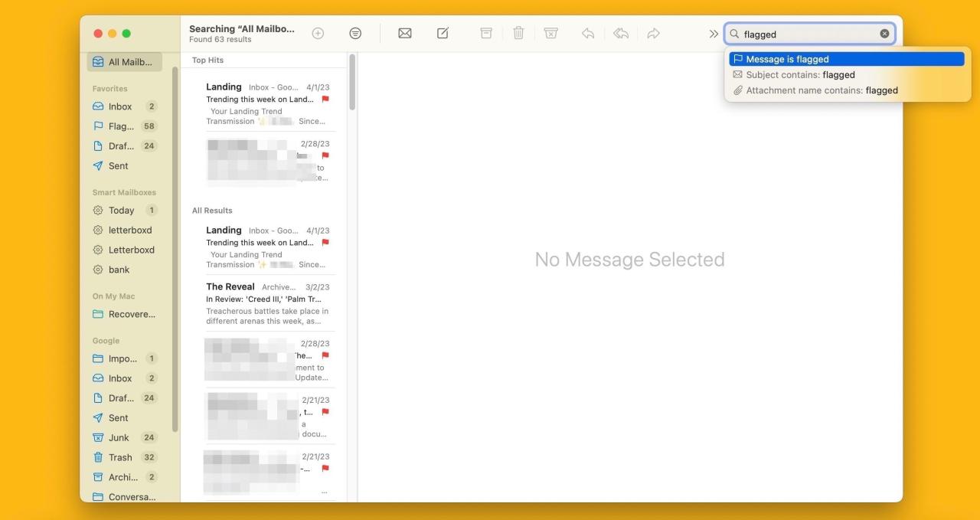Click the search magnifier icon
The height and width of the screenshot is (520, 980).
734,34
